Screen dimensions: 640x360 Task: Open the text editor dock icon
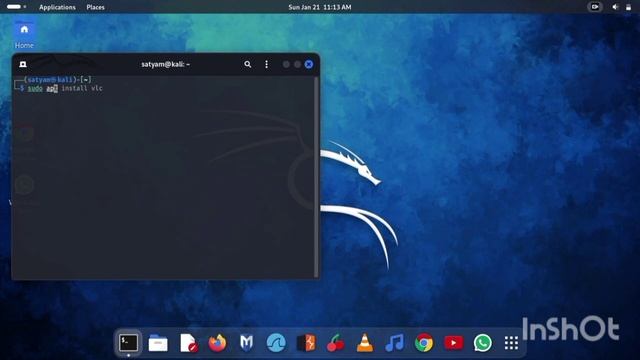(x=188, y=343)
